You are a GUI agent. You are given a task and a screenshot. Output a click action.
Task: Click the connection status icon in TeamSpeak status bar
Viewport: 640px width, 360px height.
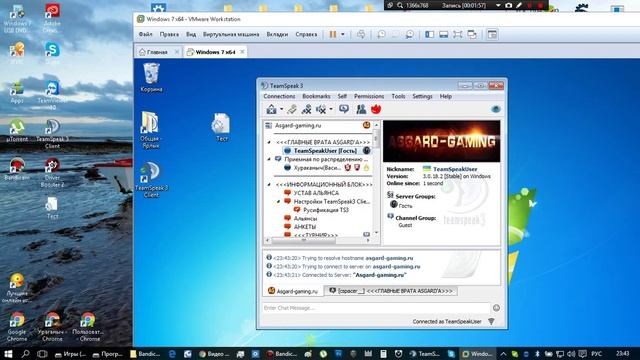coord(491,322)
